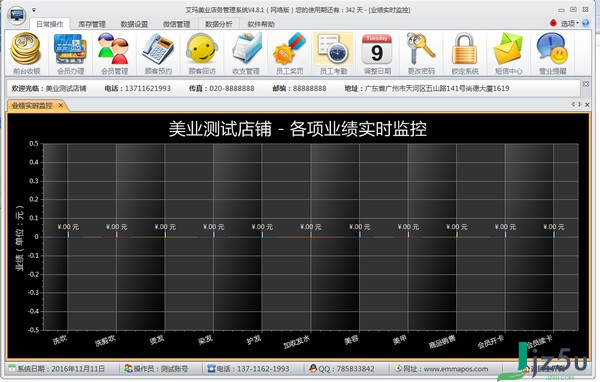Click the 烫发 category axis label
600x382 pixels.
point(157,340)
